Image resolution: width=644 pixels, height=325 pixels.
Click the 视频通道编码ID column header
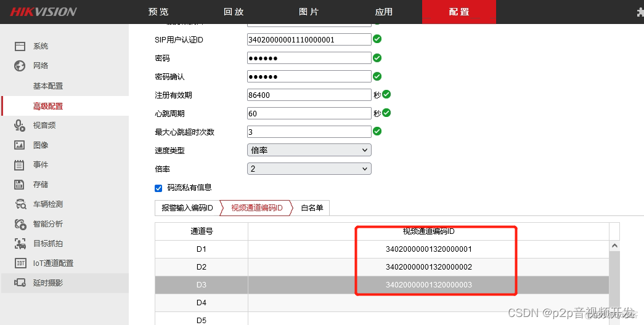[429, 231]
